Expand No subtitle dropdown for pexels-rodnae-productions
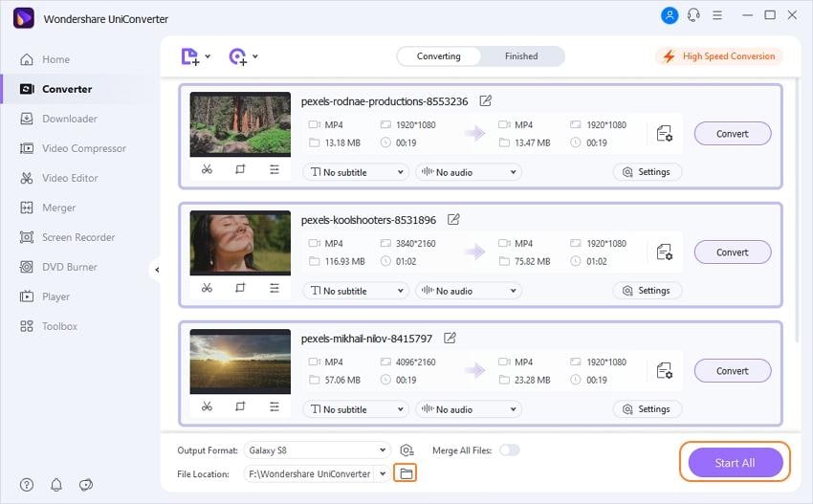This screenshot has width=813, height=504. [x=356, y=172]
